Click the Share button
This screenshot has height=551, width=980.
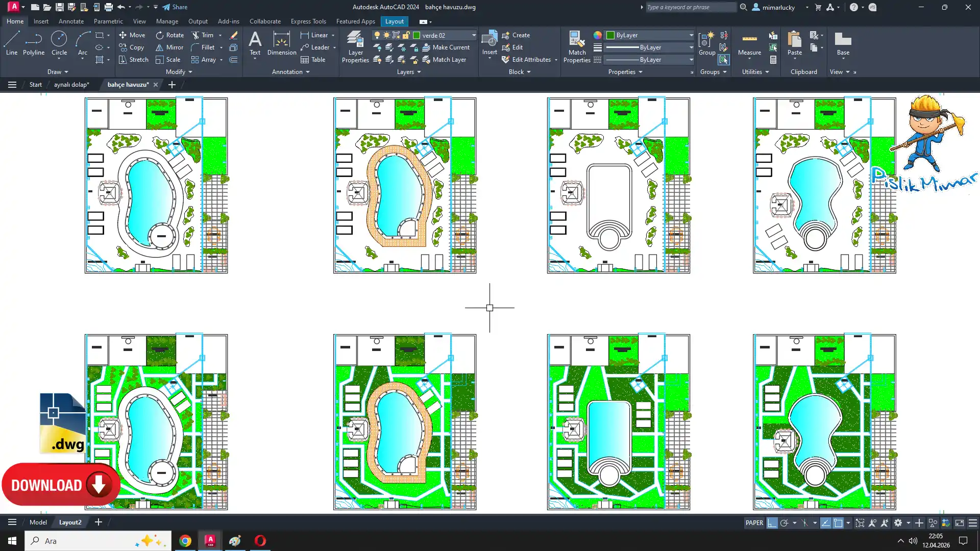click(x=175, y=7)
